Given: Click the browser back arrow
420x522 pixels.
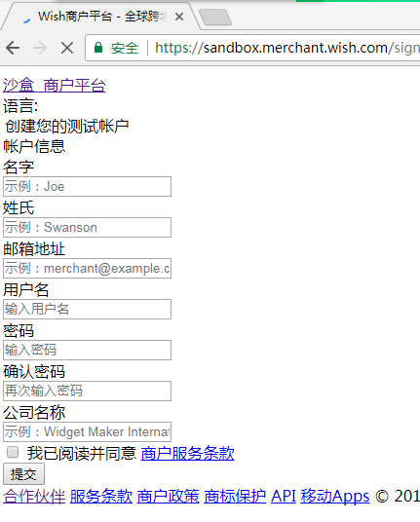Looking at the screenshot, I should pyautogui.click(x=13, y=48).
